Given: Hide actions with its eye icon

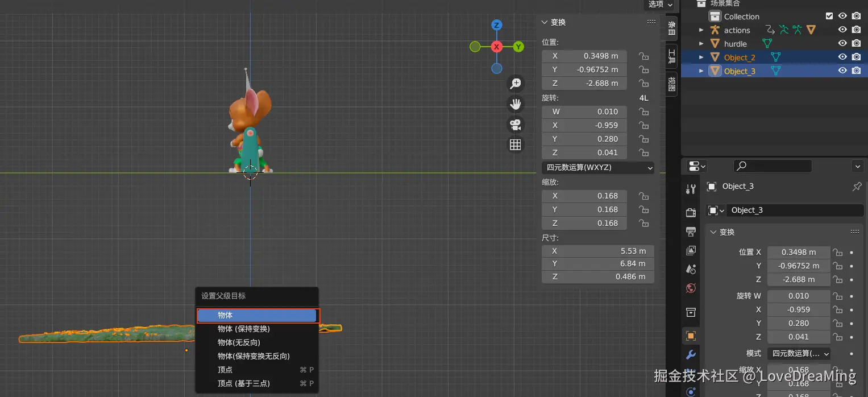Looking at the screenshot, I should click(842, 30).
